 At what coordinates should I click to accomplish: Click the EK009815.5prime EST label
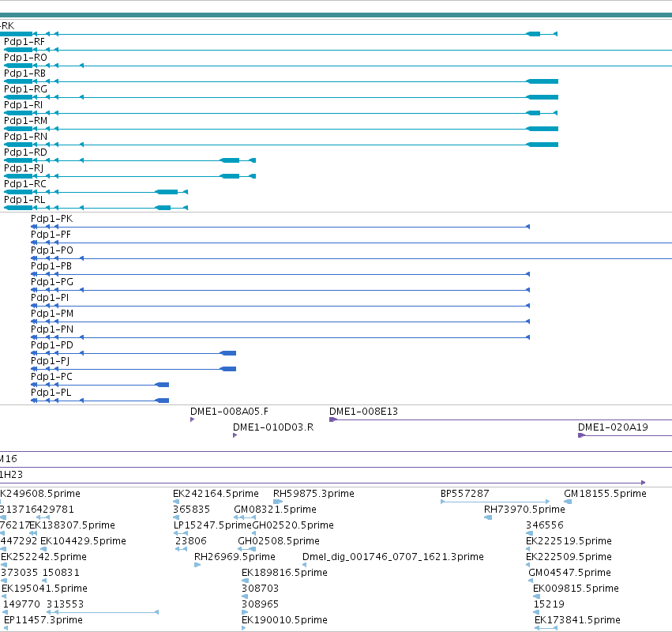pyautogui.click(x=576, y=589)
